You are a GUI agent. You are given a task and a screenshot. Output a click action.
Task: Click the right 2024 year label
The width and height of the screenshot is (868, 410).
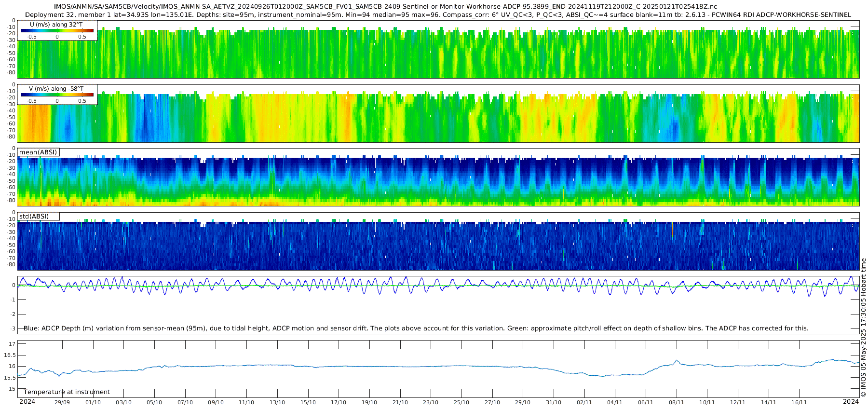[851, 402]
